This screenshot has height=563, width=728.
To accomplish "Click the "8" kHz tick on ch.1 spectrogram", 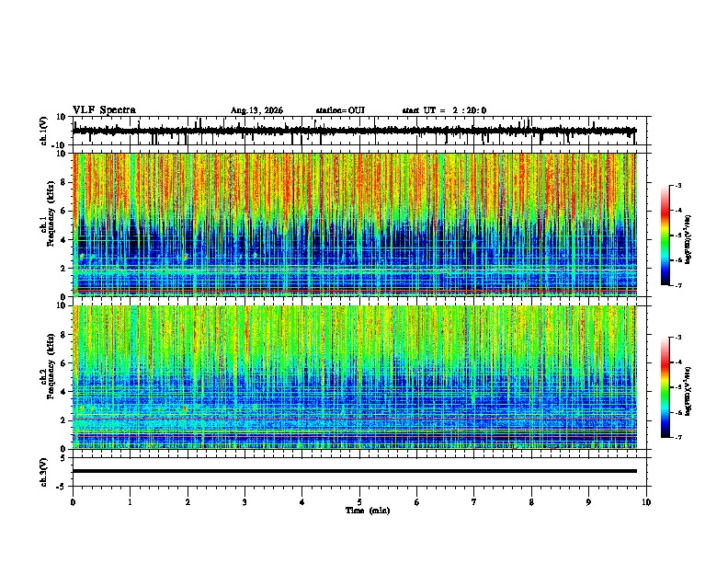I will click(x=64, y=182).
